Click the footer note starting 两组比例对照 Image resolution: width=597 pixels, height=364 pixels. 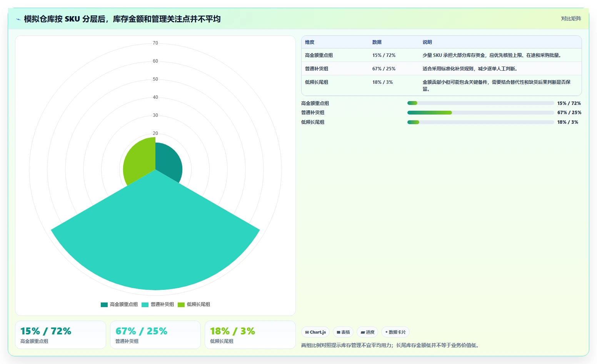coord(391,345)
